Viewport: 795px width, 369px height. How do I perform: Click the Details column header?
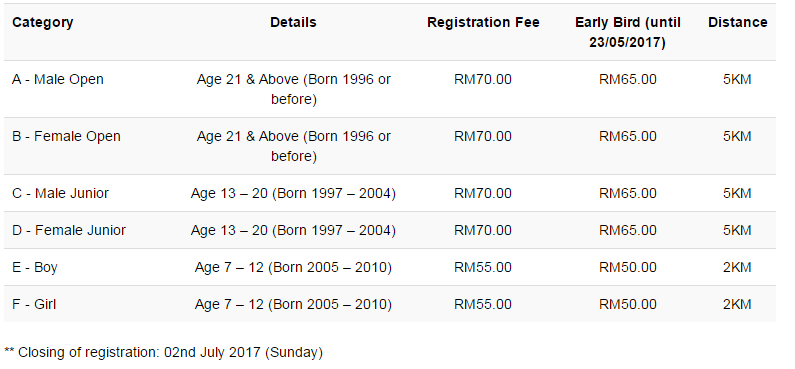coord(293,23)
